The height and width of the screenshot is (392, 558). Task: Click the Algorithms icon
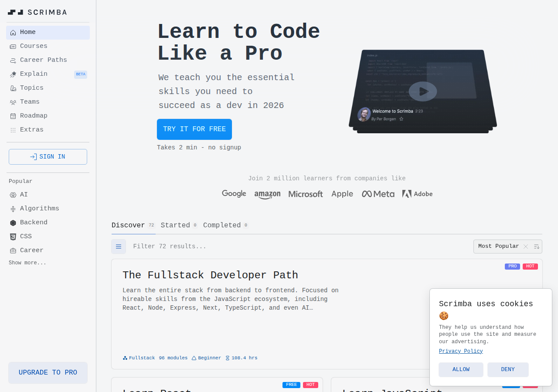pos(13,209)
